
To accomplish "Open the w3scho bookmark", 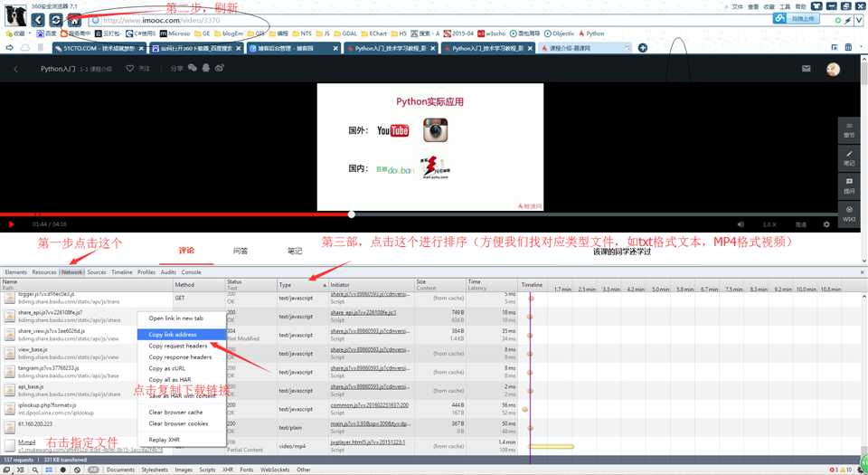I will 492,33.
